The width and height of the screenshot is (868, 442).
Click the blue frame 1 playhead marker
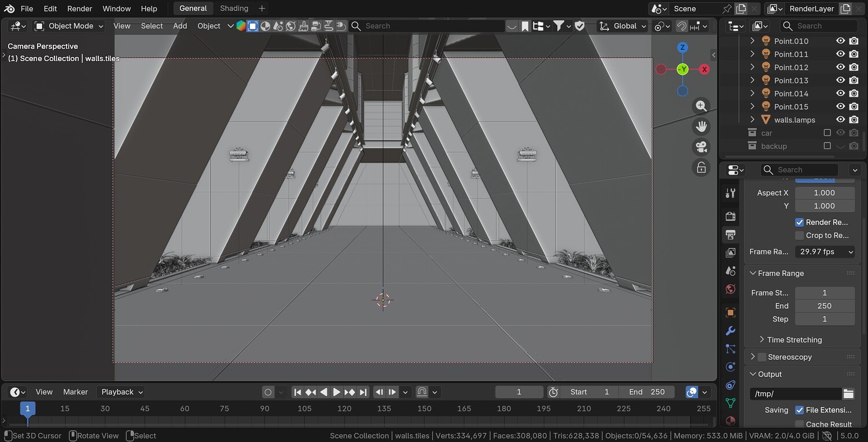[27, 408]
